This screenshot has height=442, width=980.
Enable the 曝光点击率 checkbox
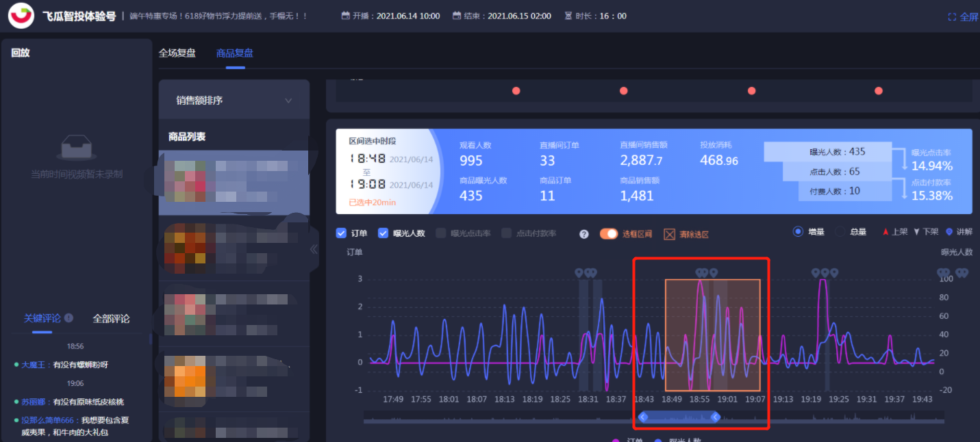coord(441,233)
